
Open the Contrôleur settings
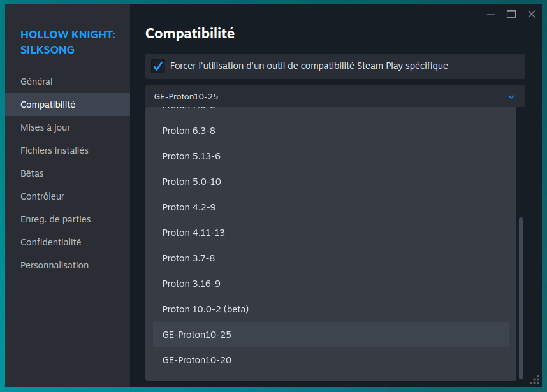42,196
